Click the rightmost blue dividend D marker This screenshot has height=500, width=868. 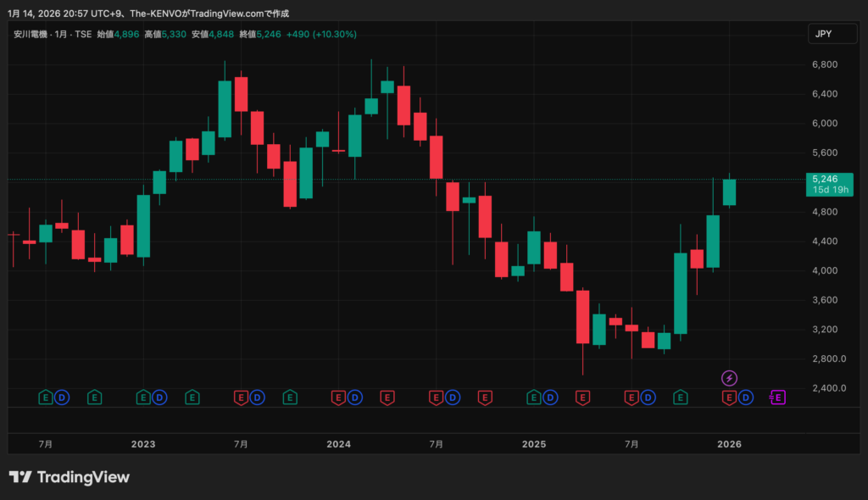pyautogui.click(x=746, y=397)
